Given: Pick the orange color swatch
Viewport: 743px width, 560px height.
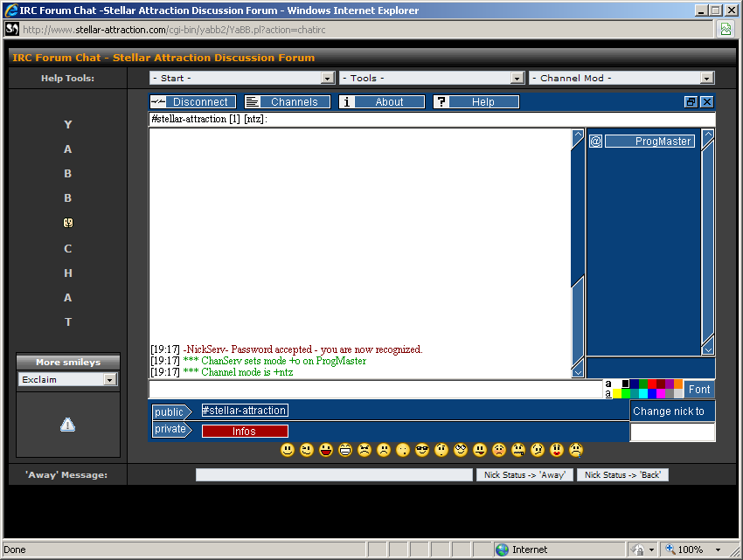Looking at the screenshot, I should click(678, 384).
